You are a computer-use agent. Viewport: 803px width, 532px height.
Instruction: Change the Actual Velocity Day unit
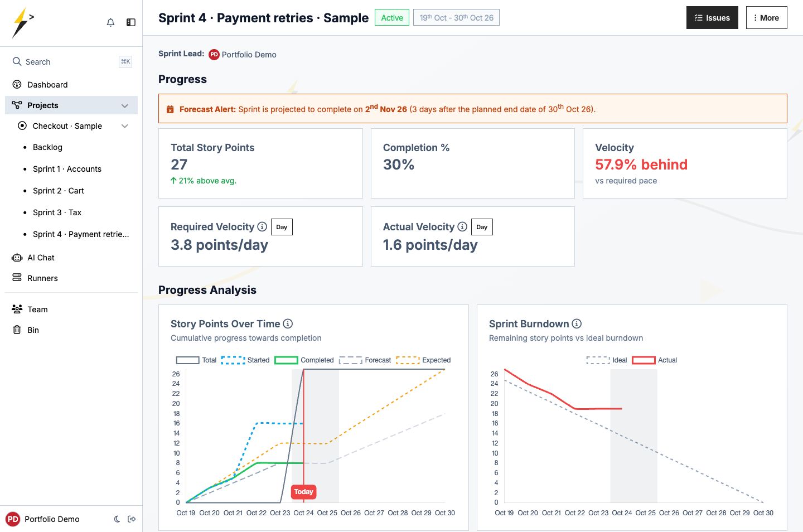482,227
